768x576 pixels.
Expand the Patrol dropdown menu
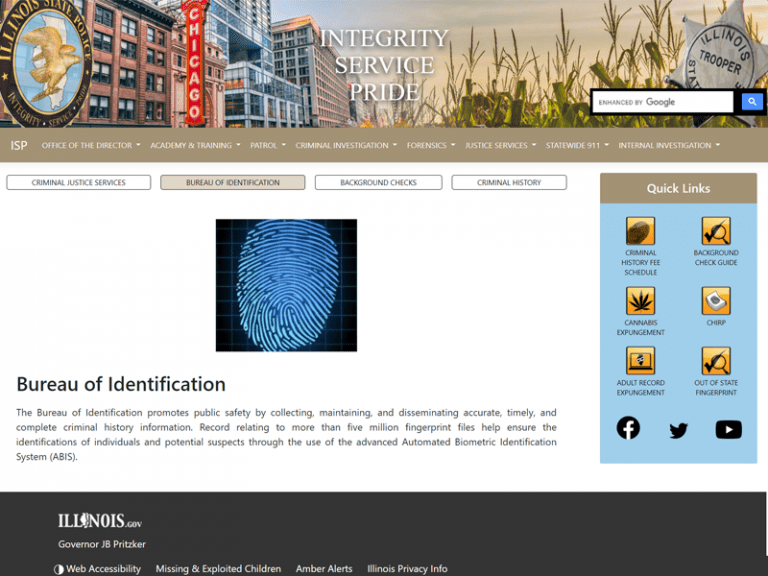pos(267,145)
